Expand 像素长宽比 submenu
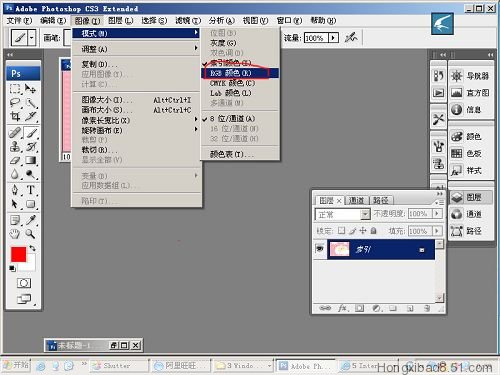 [137, 120]
